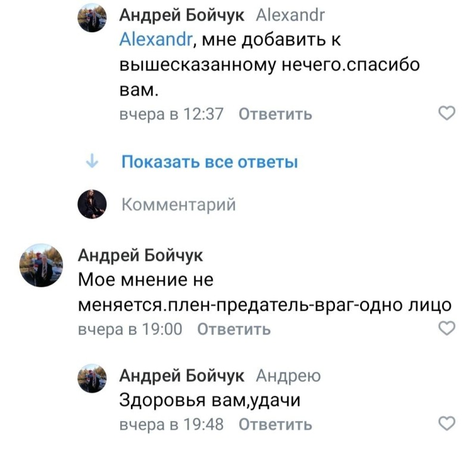Open large avatar of Андрей Бойчук comment
Viewport: 476px width, 455px height.
(x=41, y=266)
